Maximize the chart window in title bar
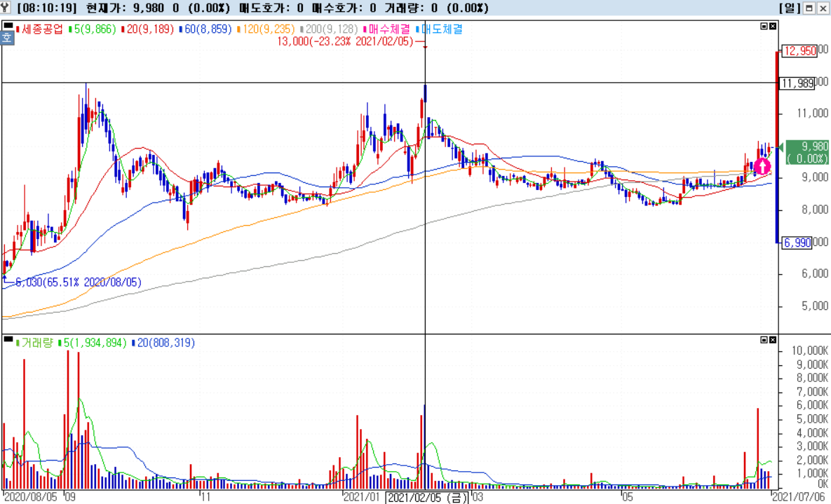Screen dimensions: 831x504 (x=809, y=8)
